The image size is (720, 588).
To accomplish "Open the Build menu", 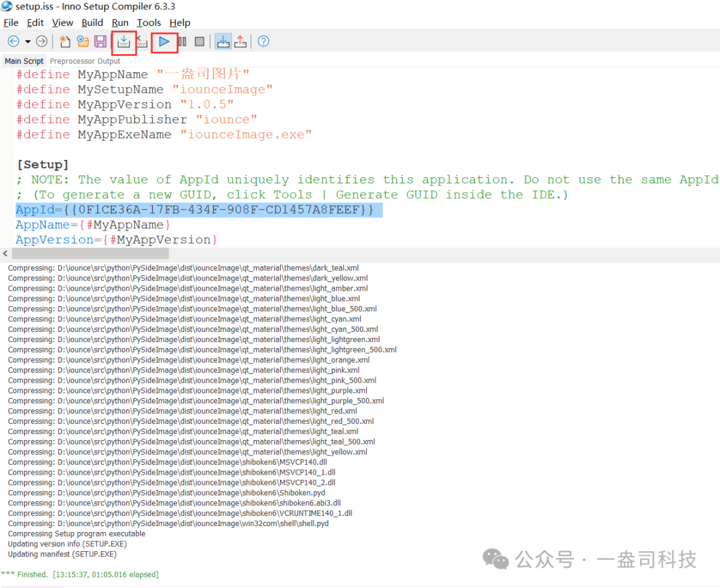I will coord(92,23).
